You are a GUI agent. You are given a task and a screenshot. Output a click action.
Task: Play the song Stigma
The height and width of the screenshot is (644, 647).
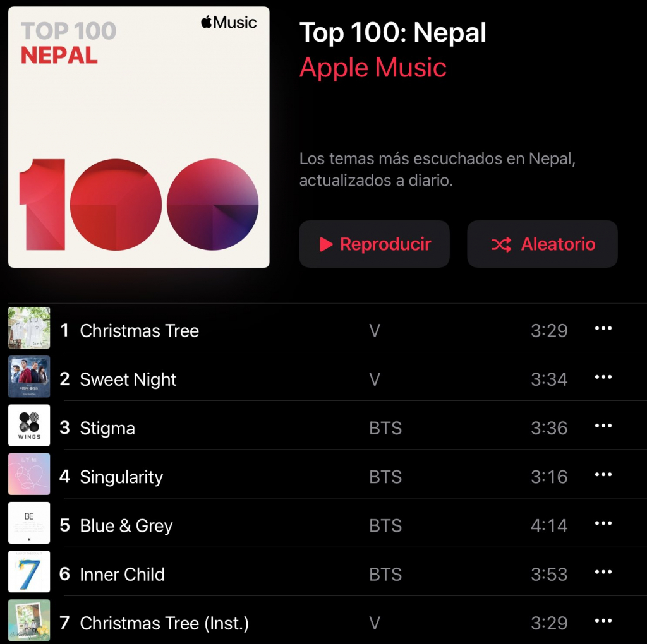pos(107,428)
